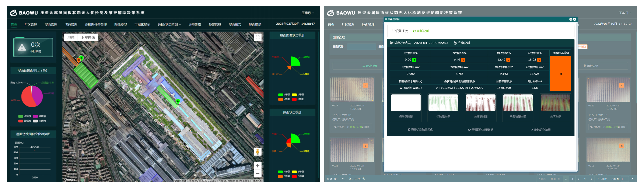Open 屋面管理 in left dashboard nav
This screenshot has width=644, height=188.
51,25
